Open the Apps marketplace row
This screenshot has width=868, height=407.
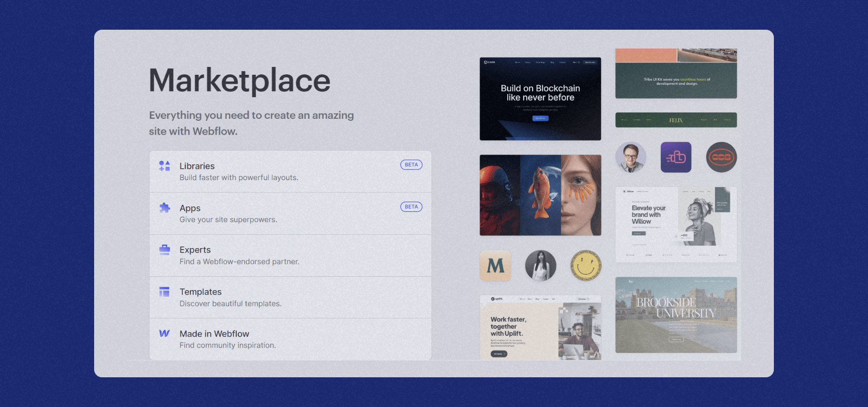tap(290, 213)
